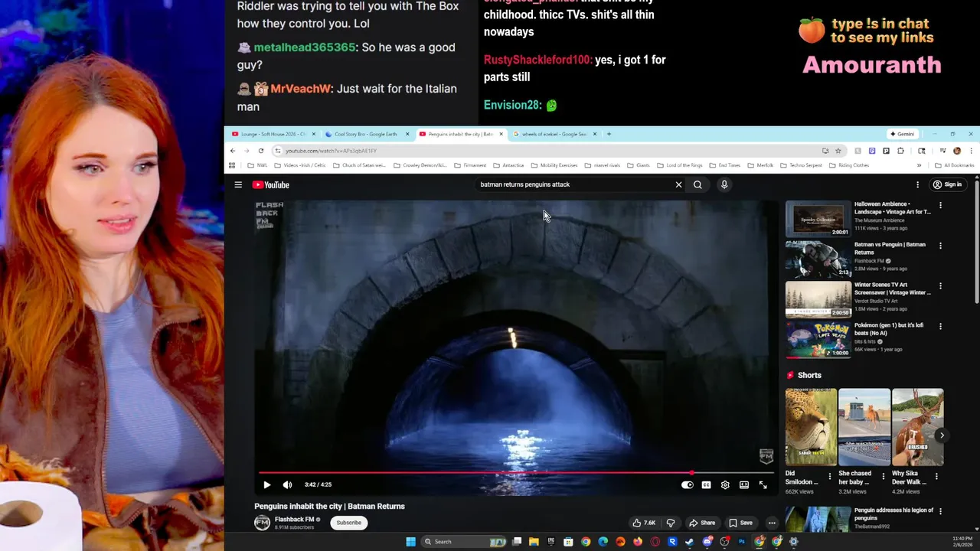
Task: Play the video using the play button
Action: tap(266, 484)
